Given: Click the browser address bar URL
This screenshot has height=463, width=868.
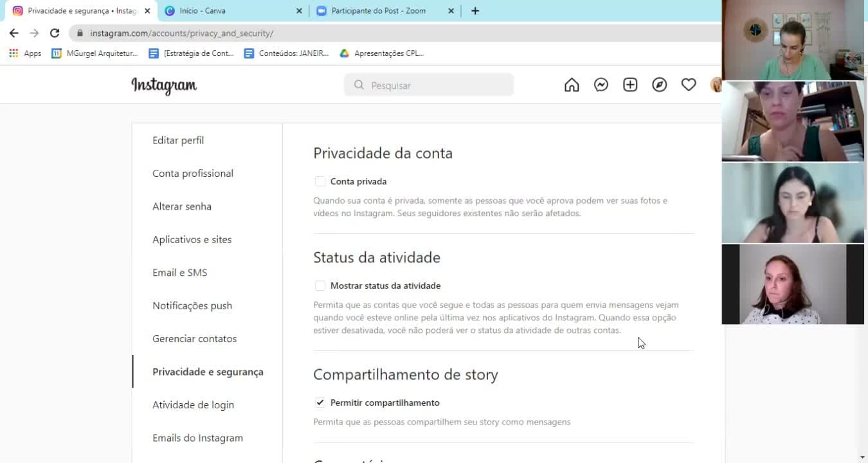Looking at the screenshot, I should 181,33.
